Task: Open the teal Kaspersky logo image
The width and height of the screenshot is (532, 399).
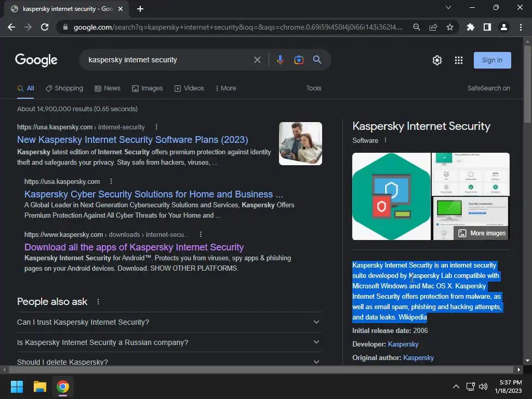Action: (391, 196)
